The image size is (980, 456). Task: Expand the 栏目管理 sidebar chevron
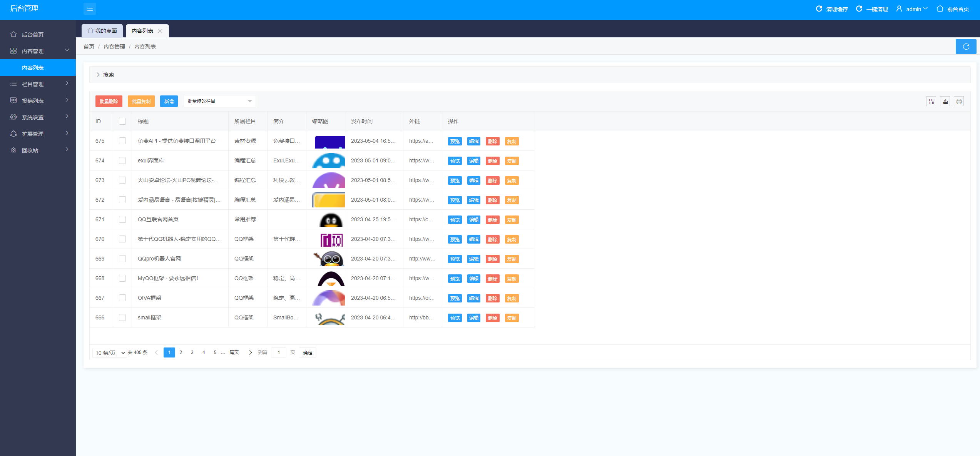pos(67,84)
